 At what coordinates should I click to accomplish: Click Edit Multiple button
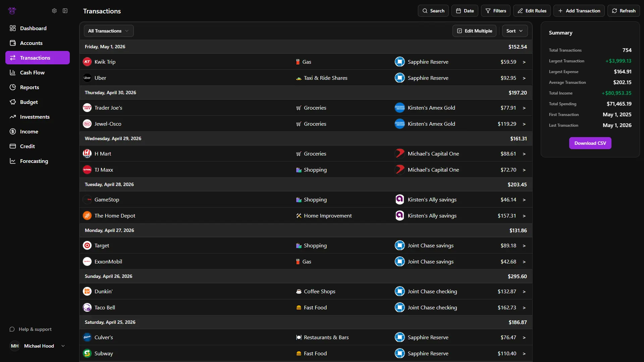click(x=474, y=31)
